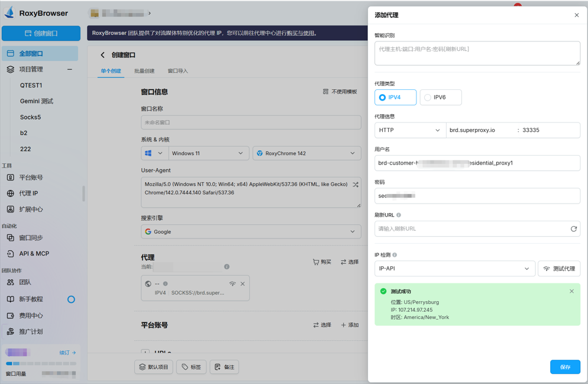Screen dimensions: 588x384
Task: Remove the SOCKS5 proxy card with X icon
Action: pyautogui.click(x=243, y=284)
